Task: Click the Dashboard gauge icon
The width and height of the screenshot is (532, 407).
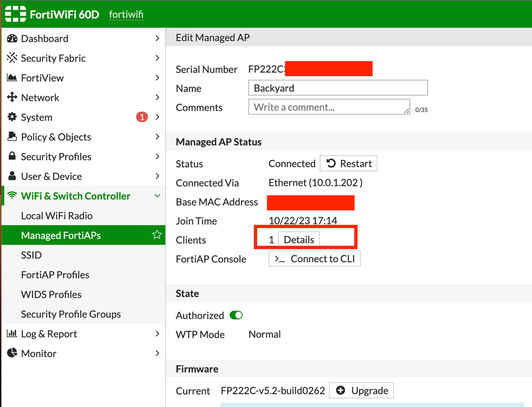Action: [x=12, y=38]
